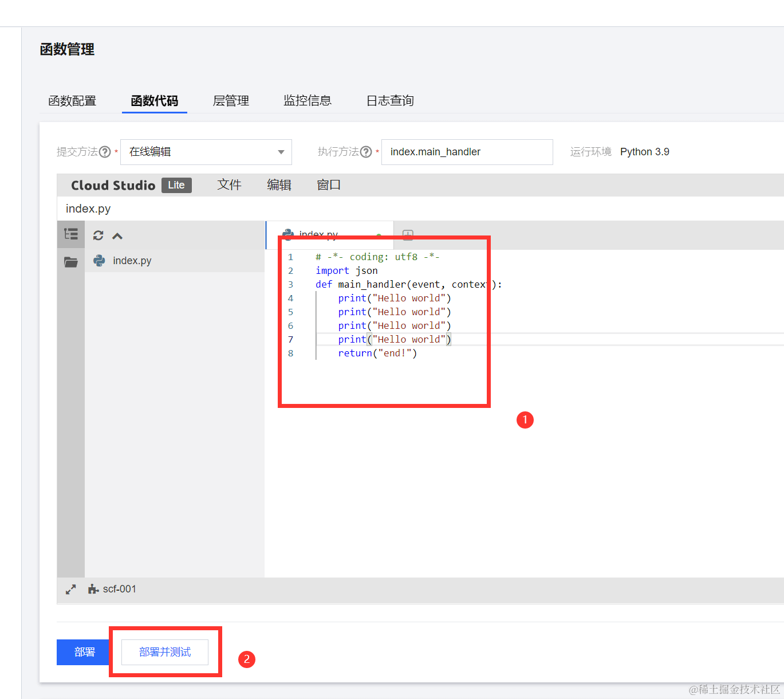Image resolution: width=784 pixels, height=699 pixels.
Task: Open the 编辑 menu
Action: [279, 185]
